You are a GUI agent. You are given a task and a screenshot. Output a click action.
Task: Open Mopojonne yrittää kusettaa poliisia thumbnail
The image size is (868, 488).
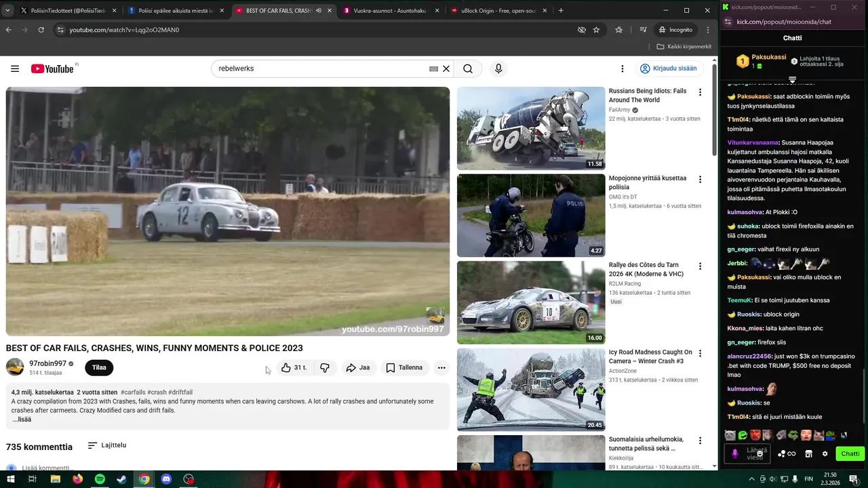531,216
